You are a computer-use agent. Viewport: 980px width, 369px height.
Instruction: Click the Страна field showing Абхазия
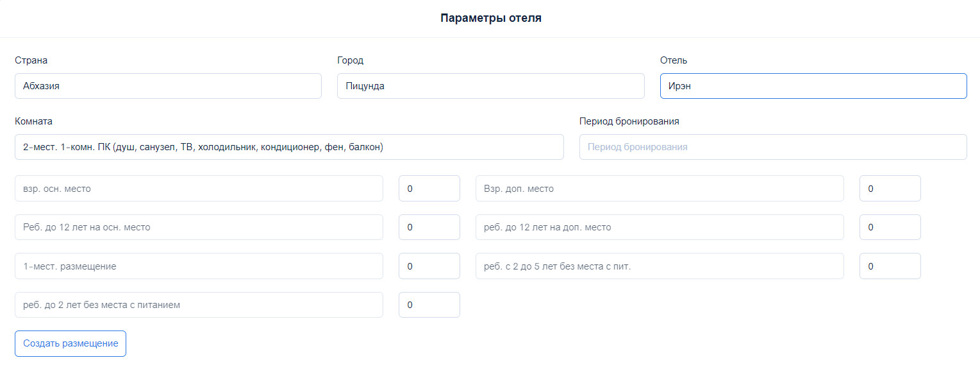click(x=168, y=86)
